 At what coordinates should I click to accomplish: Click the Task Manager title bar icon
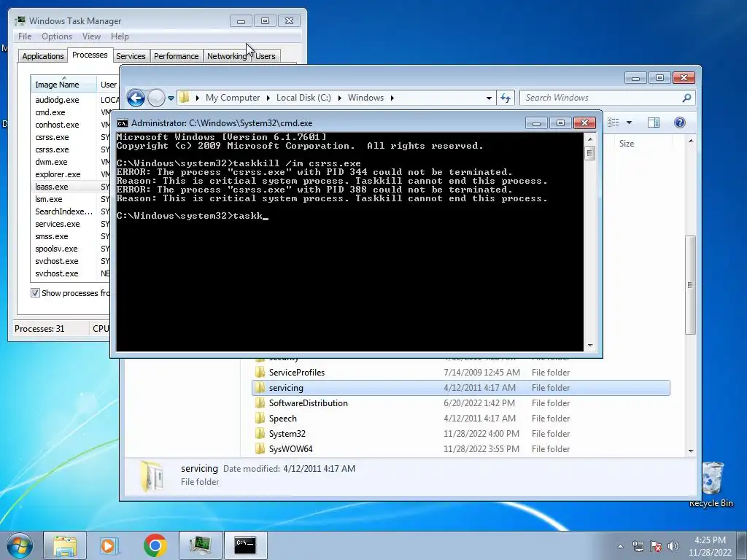point(20,20)
